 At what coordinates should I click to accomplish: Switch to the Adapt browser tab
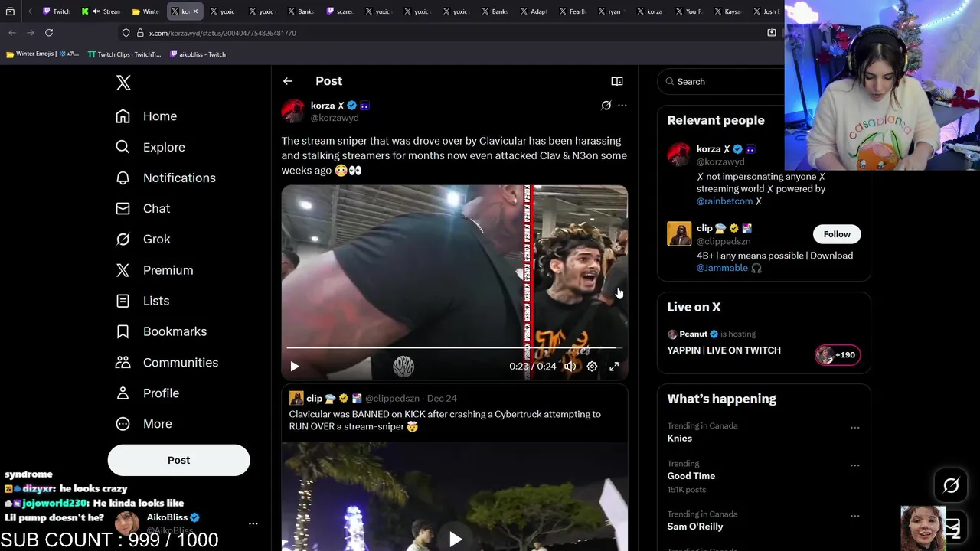pyautogui.click(x=535, y=11)
